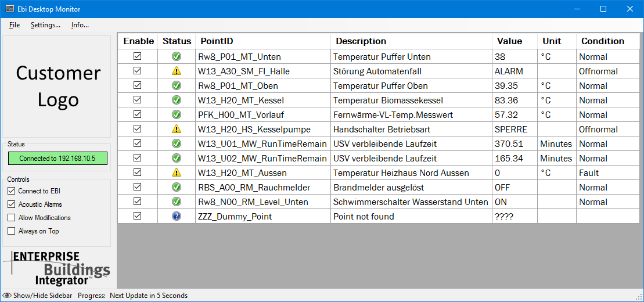The image size is (644, 302).
Task: Click Show/Hide Sidebar in status bar
Action: (x=43, y=296)
